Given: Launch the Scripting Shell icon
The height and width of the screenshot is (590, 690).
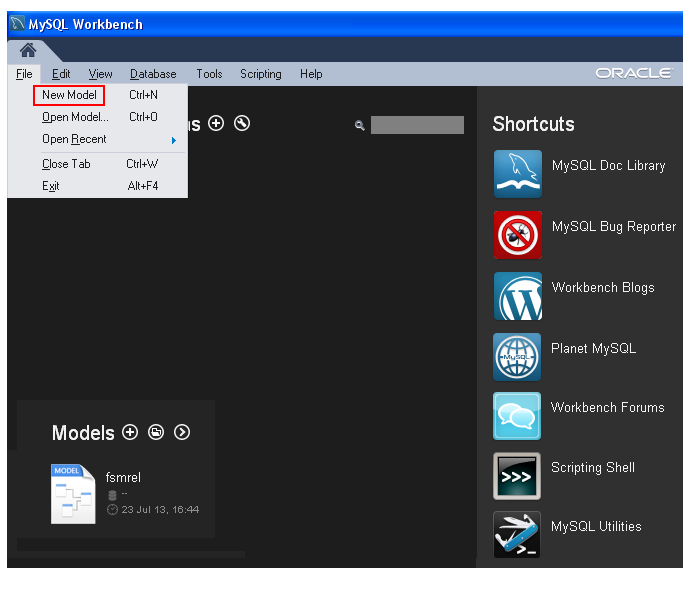Looking at the screenshot, I should coord(517,476).
